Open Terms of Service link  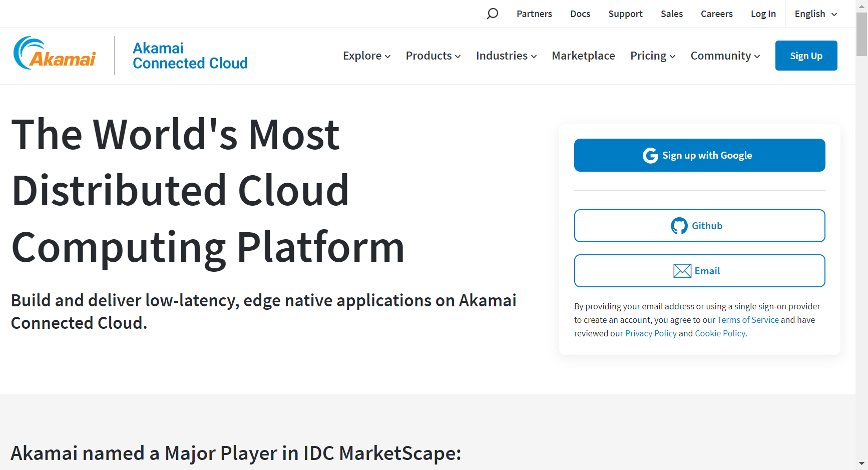(748, 320)
